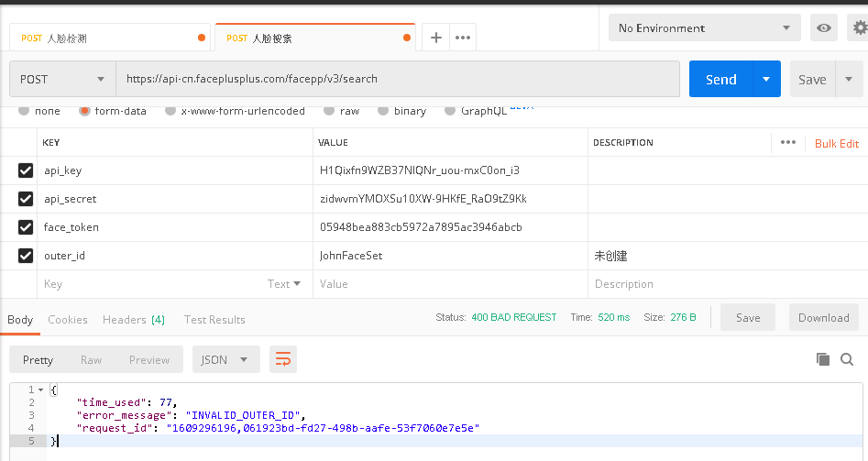Uncheck the face_token parameter checkbox
Image resolution: width=868 pixels, height=461 pixels.
26,227
